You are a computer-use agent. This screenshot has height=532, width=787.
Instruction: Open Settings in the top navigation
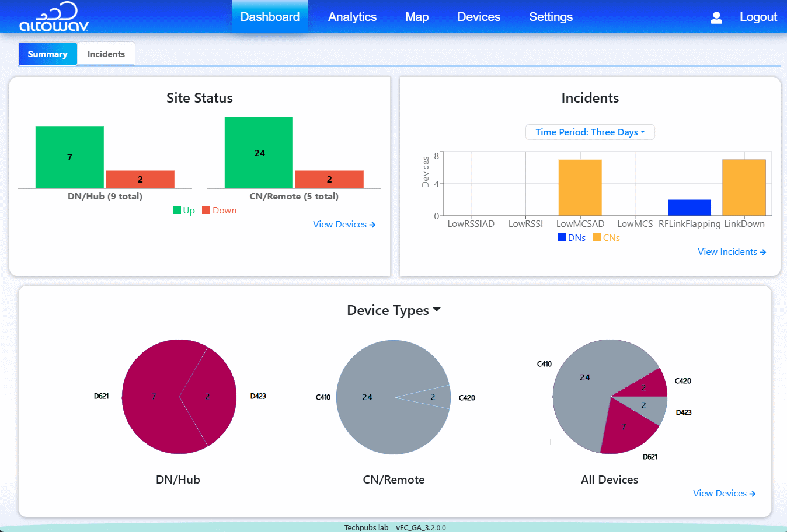(551, 17)
